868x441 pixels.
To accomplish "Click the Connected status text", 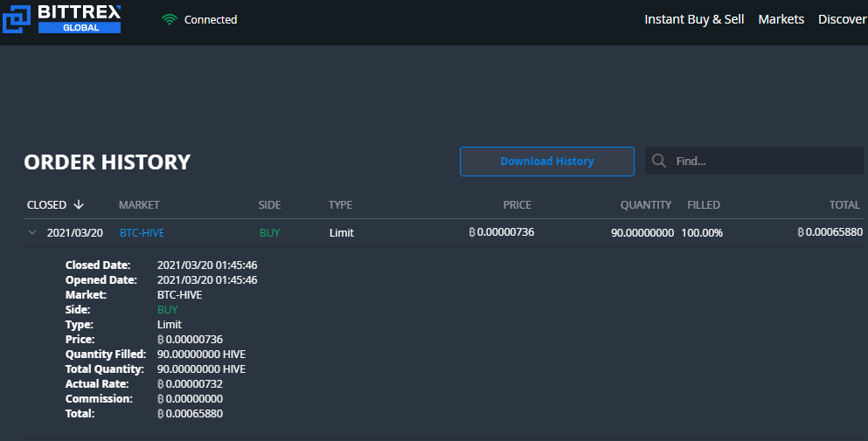I will pyautogui.click(x=211, y=19).
